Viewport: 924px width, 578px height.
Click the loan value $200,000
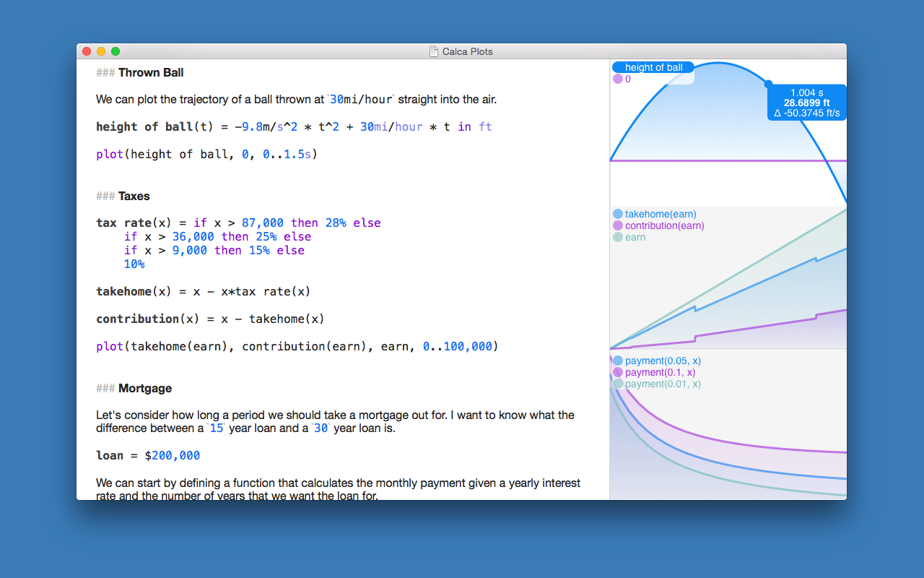[173, 455]
